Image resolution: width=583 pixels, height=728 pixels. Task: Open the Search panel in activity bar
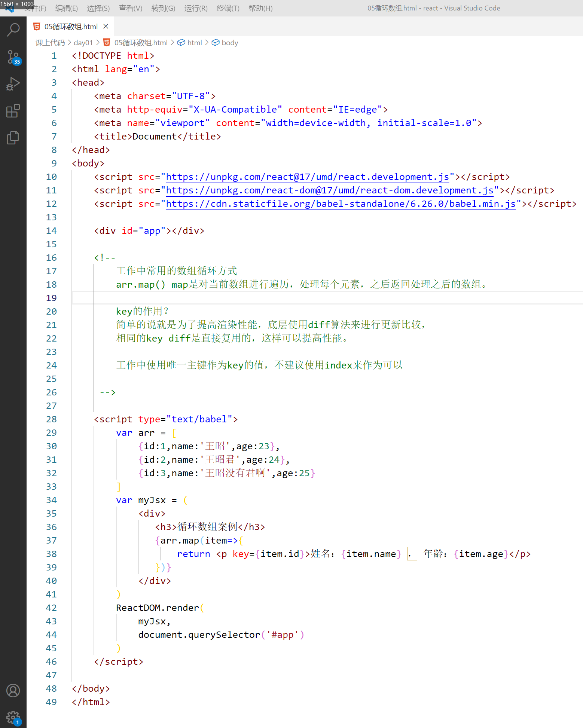pyautogui.click(x=13, y=30)
